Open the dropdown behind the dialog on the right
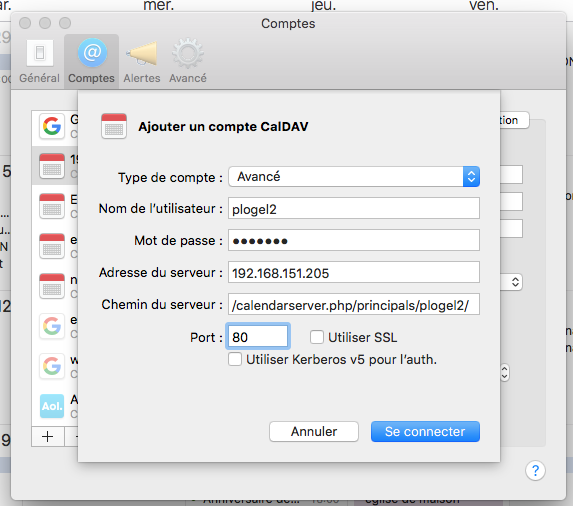Image resolution: width=573 pixels, height=506 pixels. [x=512, y=282]
